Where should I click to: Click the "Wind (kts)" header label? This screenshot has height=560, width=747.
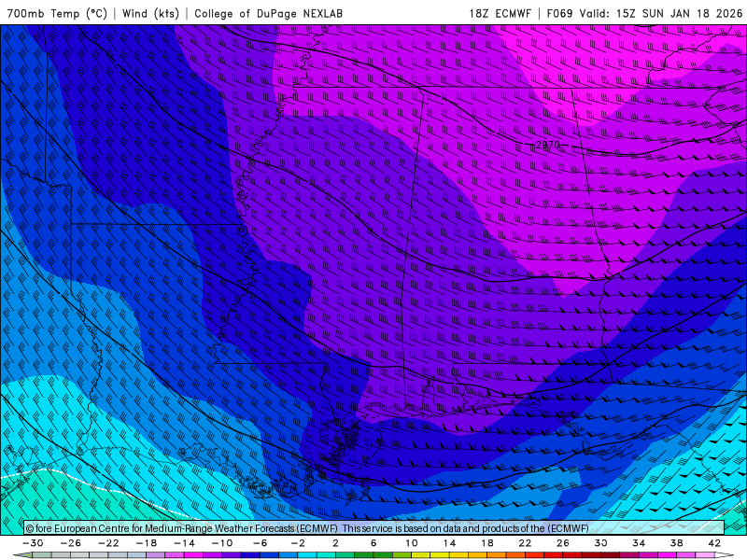pos(150,13)
